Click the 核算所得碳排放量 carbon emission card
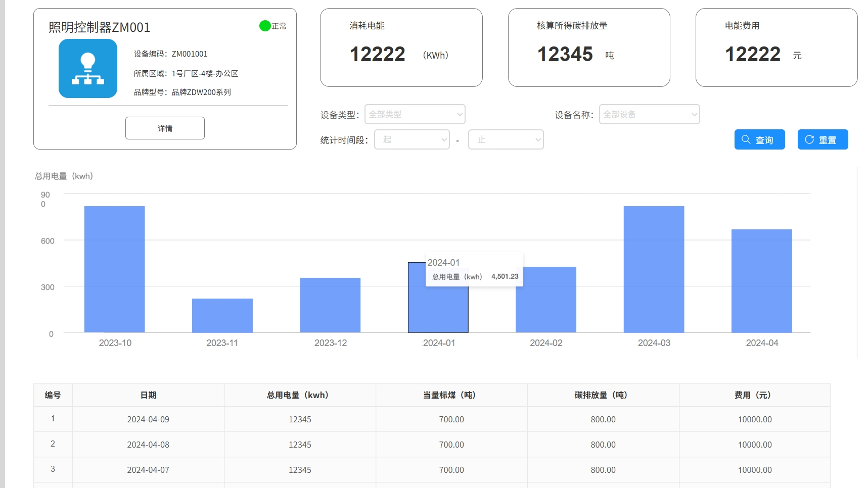868x488 pixels. click(589, 47)
